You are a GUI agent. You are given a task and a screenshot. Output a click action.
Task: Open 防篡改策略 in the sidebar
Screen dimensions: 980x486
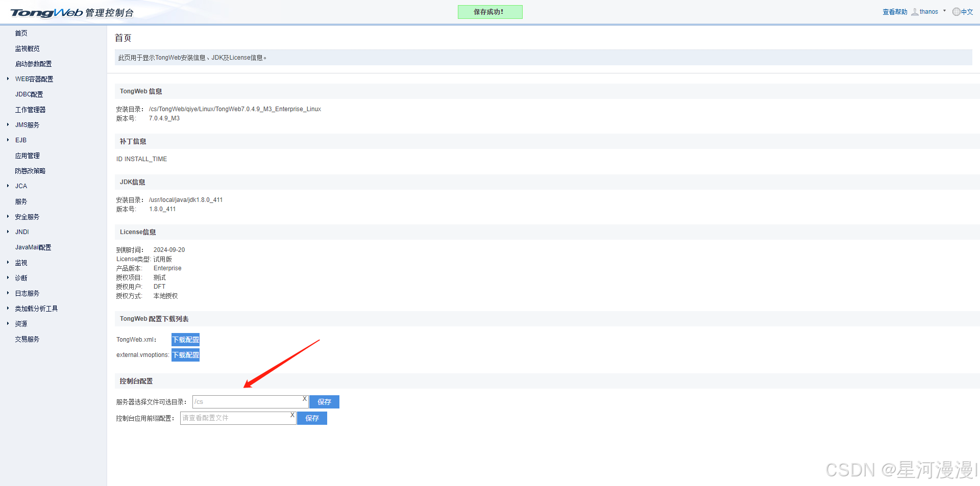pyautogui.click(x=30, y=171)
